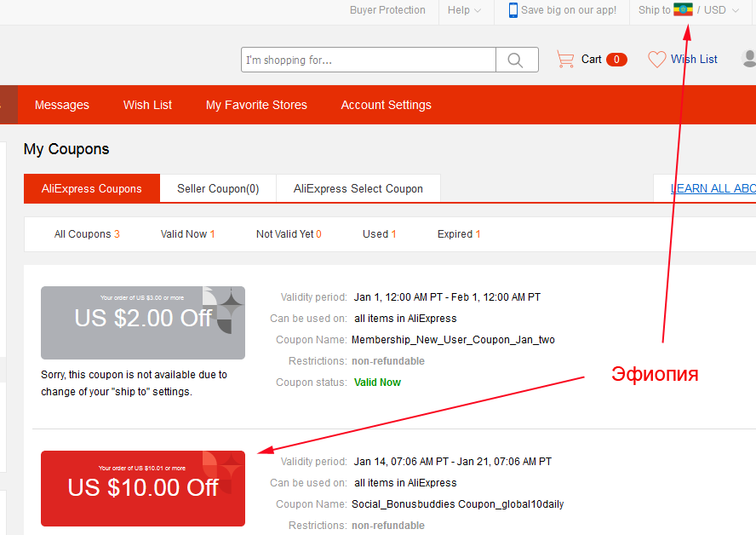The width and height of the screenshot is (756, 535).
Task: Click coupon name Social_Bonusbuddies Coupon_global10daily
Action: [457, 504]
